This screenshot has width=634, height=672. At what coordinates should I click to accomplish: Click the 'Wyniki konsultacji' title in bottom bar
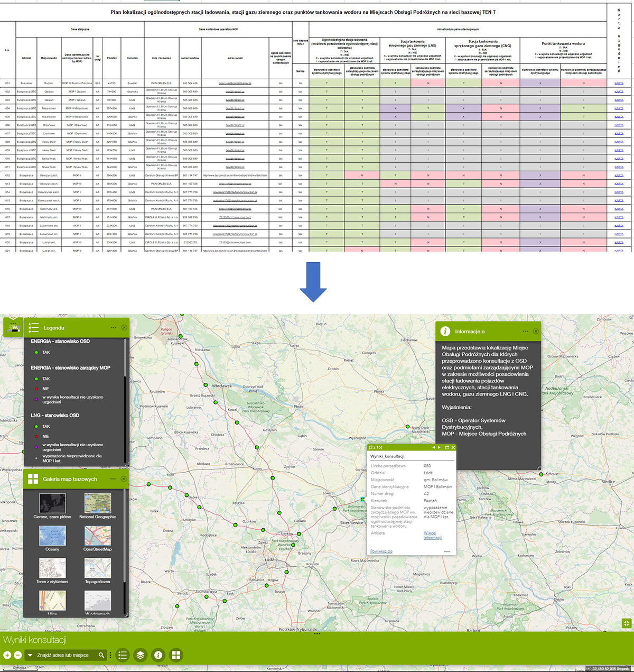(x=35, y=640)
